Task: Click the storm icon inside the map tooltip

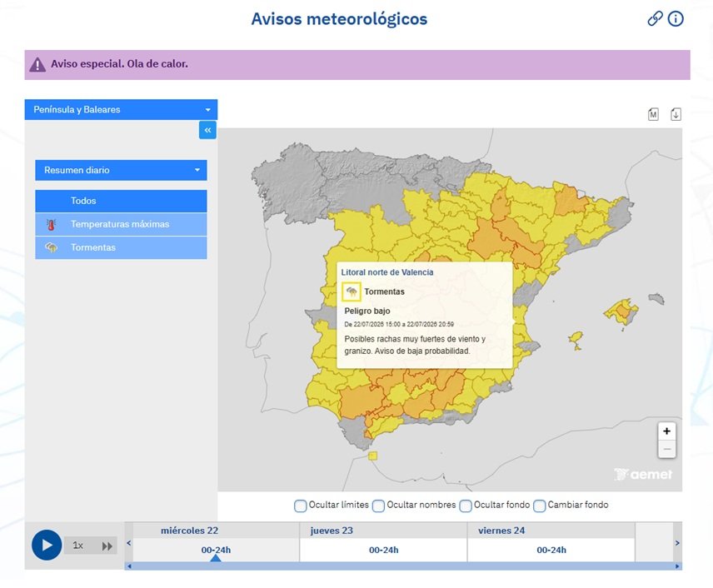Action: (352, 292)
